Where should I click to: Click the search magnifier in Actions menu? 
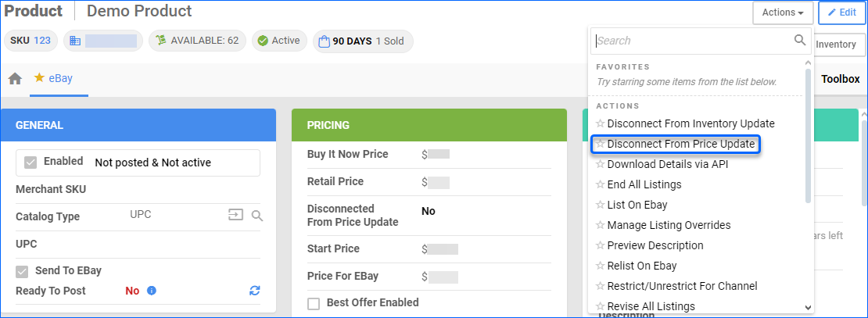(x=800, y=41)
